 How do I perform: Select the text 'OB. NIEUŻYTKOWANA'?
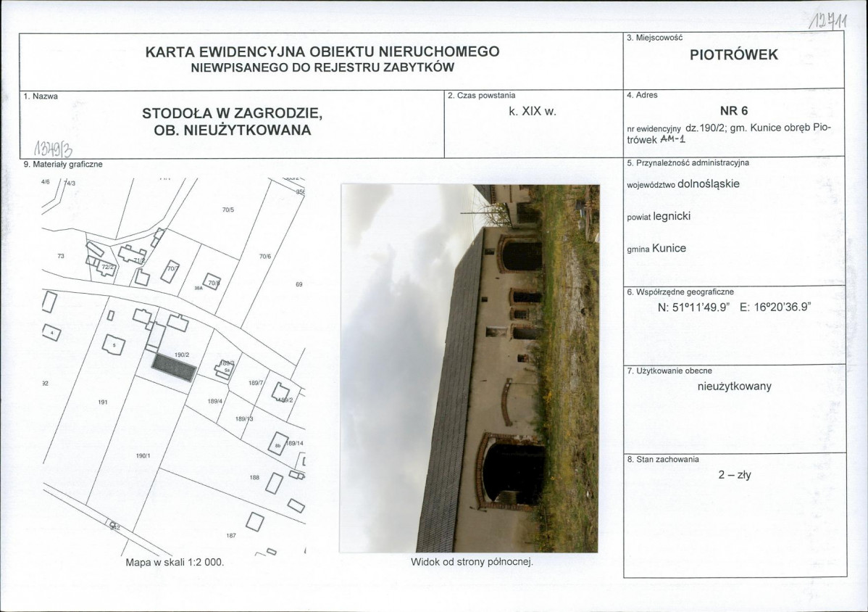click(233, 131)
